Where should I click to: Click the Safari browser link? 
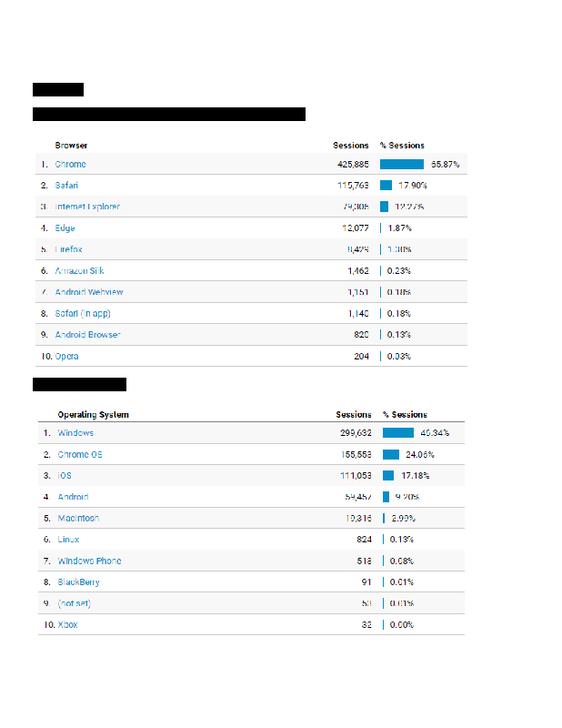tap(66, 186)
